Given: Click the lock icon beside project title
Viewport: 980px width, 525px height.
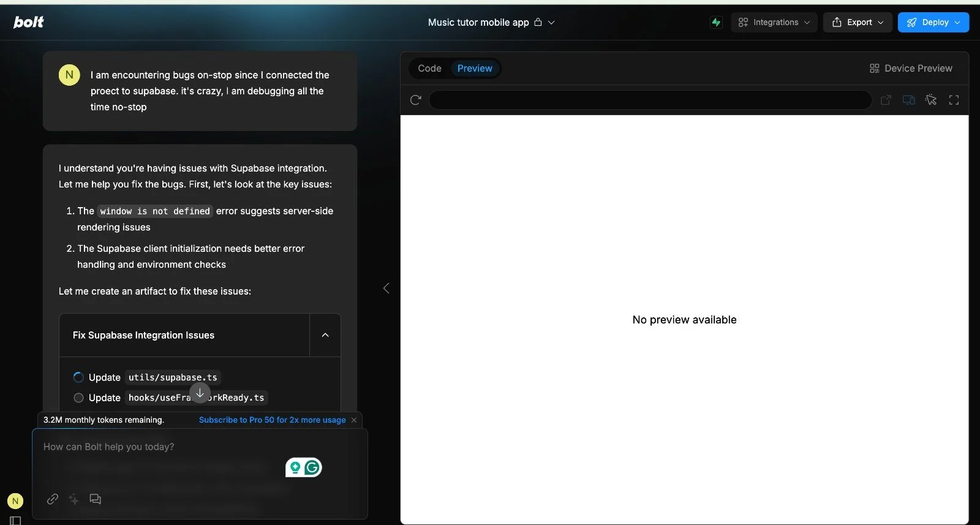Looking at the screenshot, I should (x=538, y=22).
